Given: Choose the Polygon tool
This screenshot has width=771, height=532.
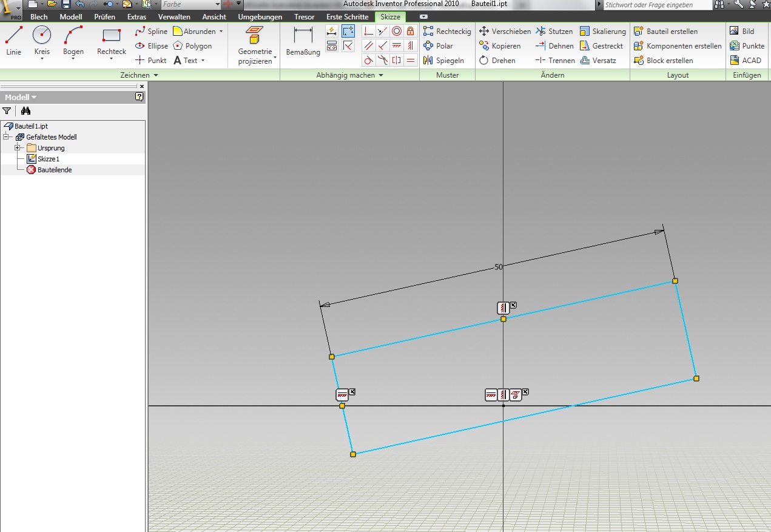Looking at the screenshot, I should click(192, 46).
